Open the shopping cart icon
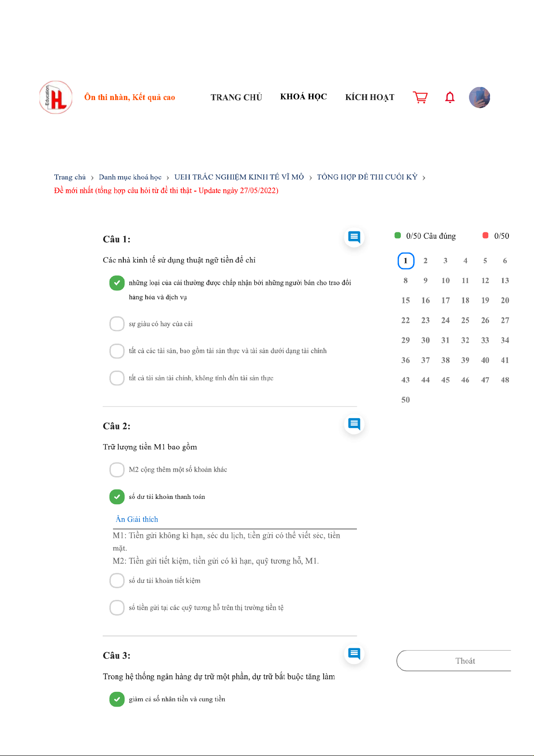Image resolution: width=534 pixels, height=756 pixels. pyautogui.click(x=420, y=97)
